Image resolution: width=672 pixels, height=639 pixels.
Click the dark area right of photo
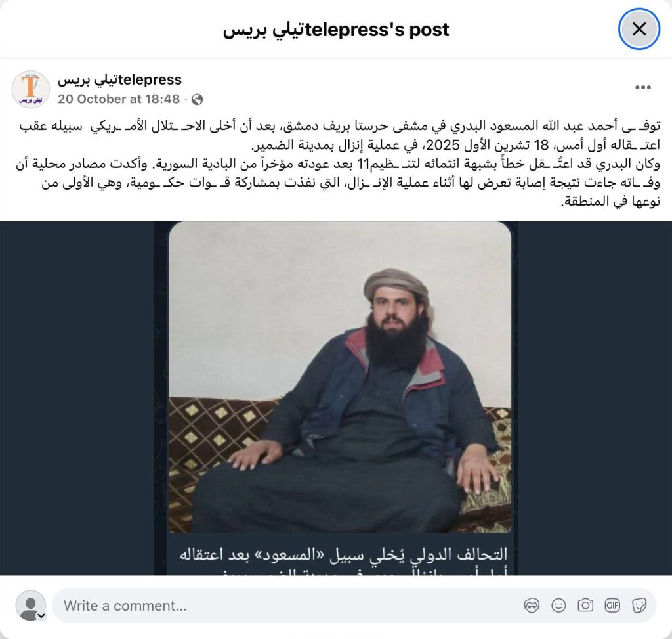[x=595, y=398]
